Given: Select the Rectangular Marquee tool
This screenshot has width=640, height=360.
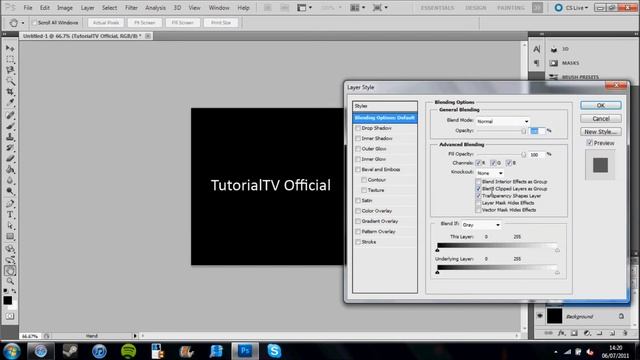Looking at the screenshot, I should click(x=10, y=59).
